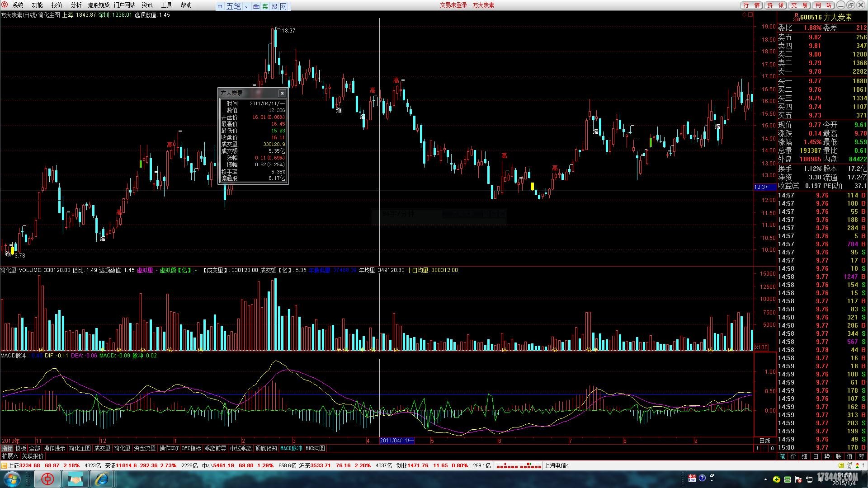
Task: Select the 操作KDJ indicator tab
Action: 169,448
